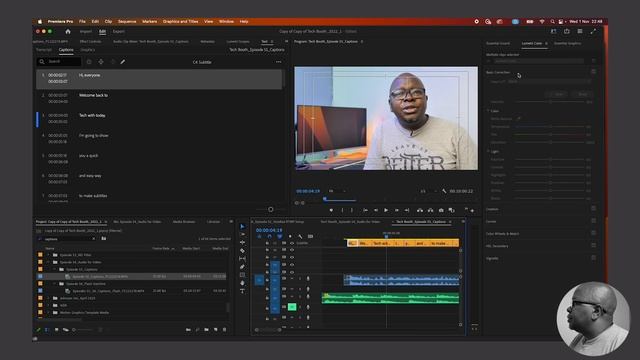The image size is (640, 360).
Task: Open the Captions panel three-dots menu
Action: pos(278,62)
